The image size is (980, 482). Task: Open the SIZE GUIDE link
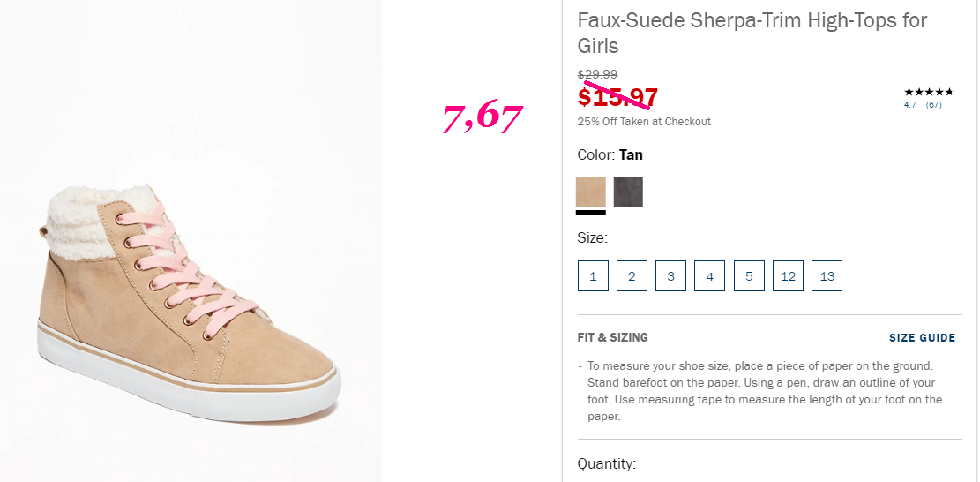tap(923, 338)
